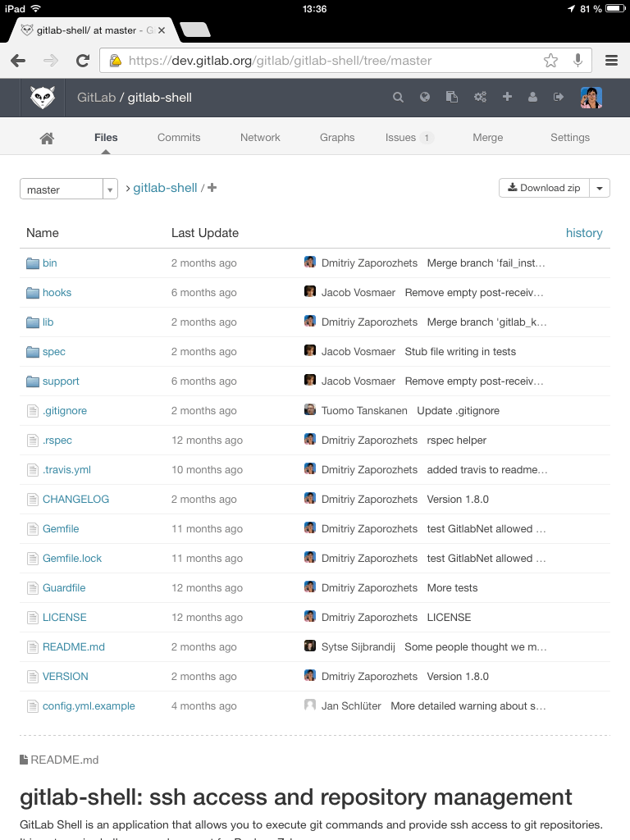Go to project home via house icon
Image resolution: width=630 pixels, height=840 pixels.
point(47,138)
